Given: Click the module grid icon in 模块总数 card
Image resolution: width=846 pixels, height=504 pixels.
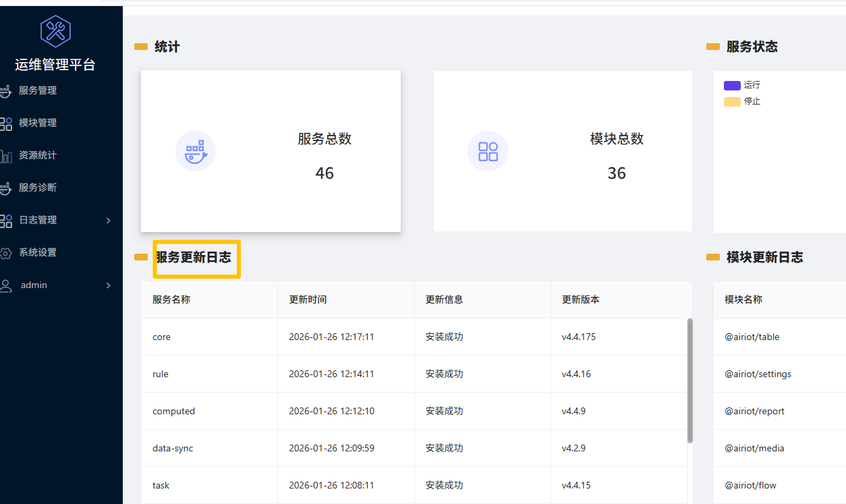Looking at the screenshot, I should [x=488, y=151].
